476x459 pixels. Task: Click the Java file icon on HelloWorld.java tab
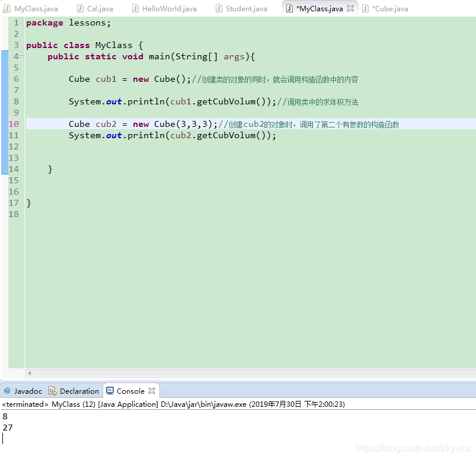pos(135,8)
